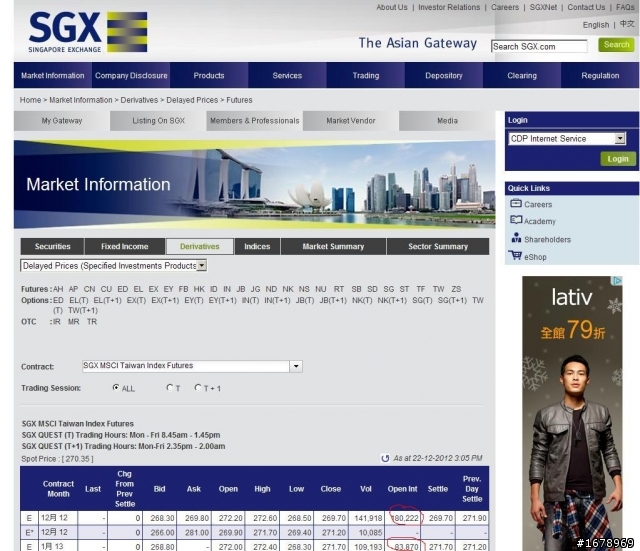Image resolution: width=640 pixels, height=551 pixels.
Task: Click the Shareholders people icon in Quick Links
Action: pyautogui.click(x=516, y=238)
